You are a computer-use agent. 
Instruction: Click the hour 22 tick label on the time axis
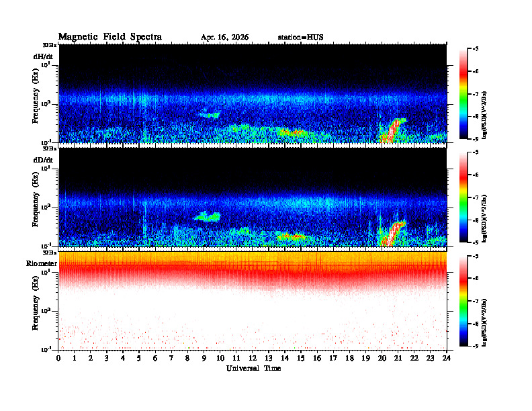point(414,359)
